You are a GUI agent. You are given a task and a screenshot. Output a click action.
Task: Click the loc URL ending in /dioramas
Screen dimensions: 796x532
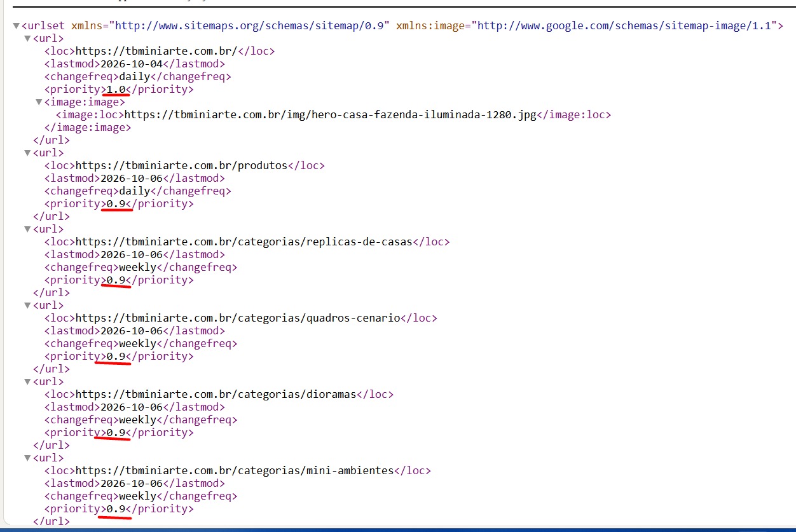tap(216, 394)
